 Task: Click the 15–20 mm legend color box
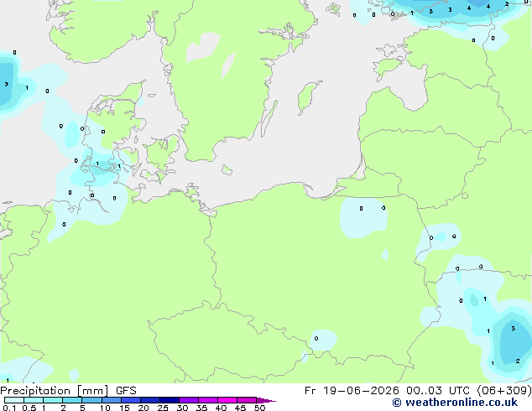[130, 400]
